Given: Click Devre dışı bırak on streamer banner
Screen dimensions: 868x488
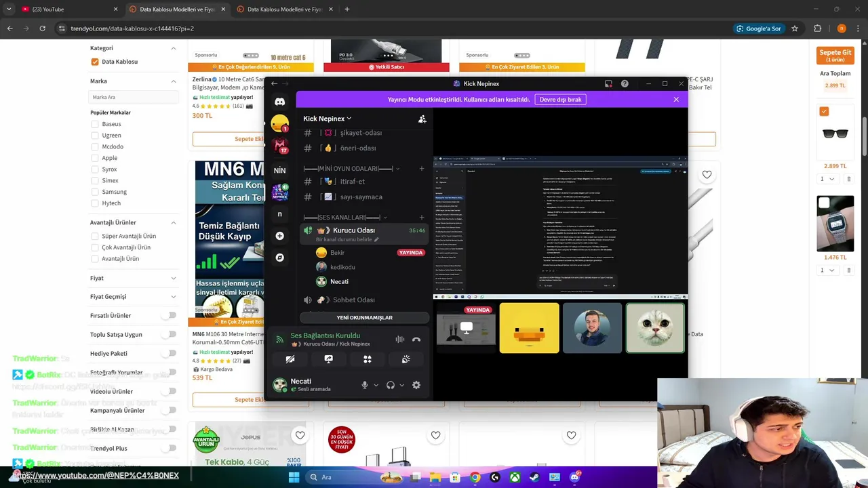Looking at the screenshot, I should [x=560, y=100].
